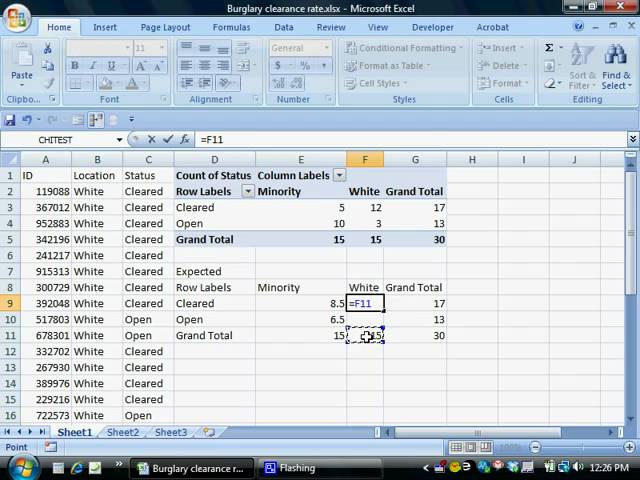Click the Insert cells button
Viewport: 640px width, 480px height.
500,48
